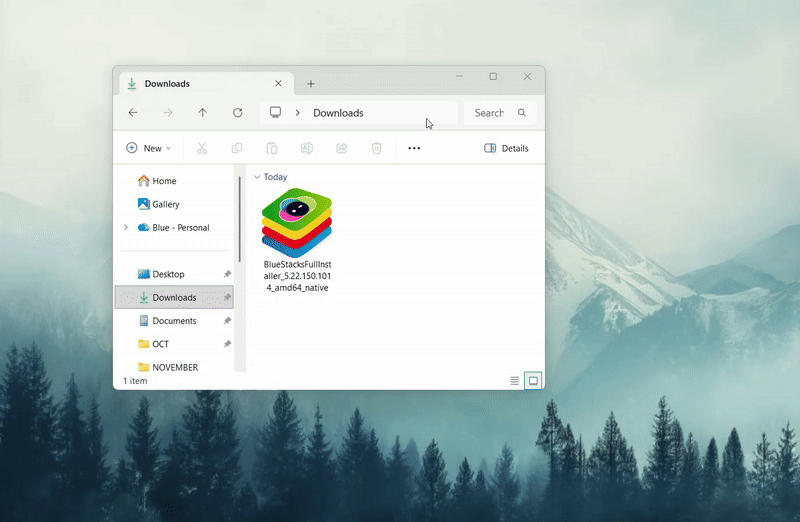Go up one folder level
Viewport: 800px width, 522px height.
pyautogui.click(x=203, y=113)
